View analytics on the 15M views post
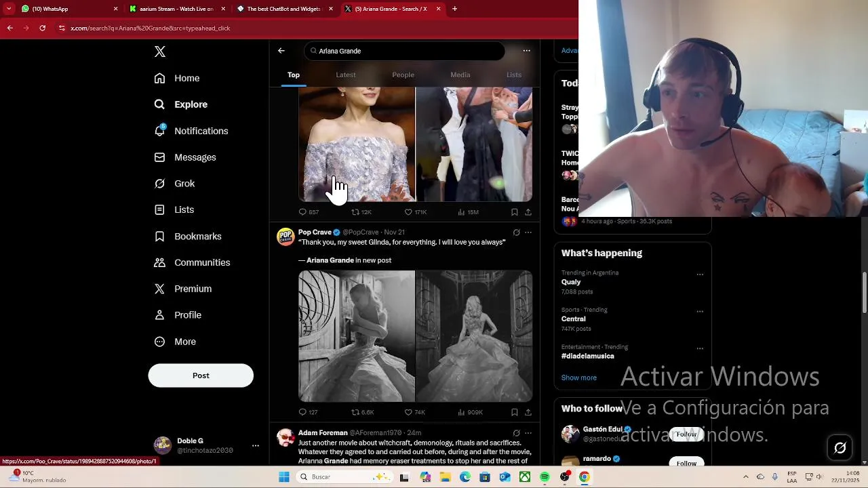Viewport: 868px width, 488px height. (x=468, y=212)
